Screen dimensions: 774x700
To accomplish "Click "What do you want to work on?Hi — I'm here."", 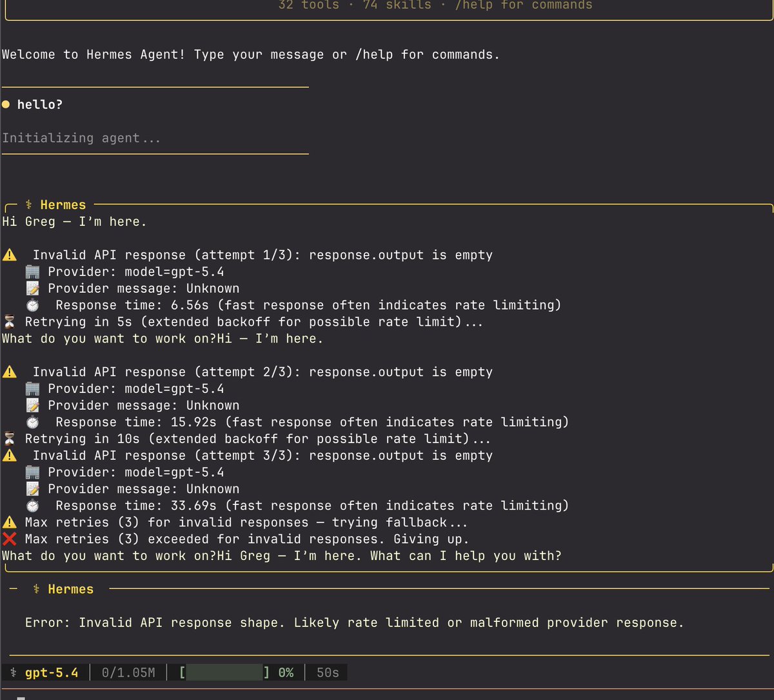I will (163, 339).
